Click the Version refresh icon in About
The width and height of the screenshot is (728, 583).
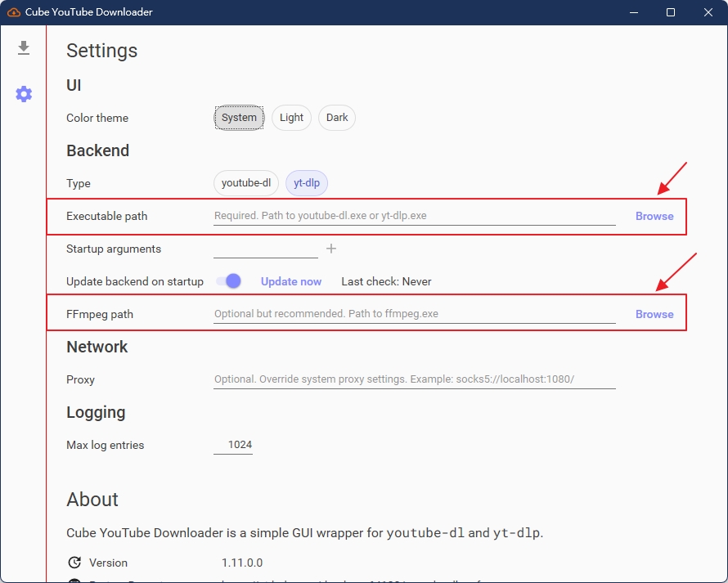(74, 563)
